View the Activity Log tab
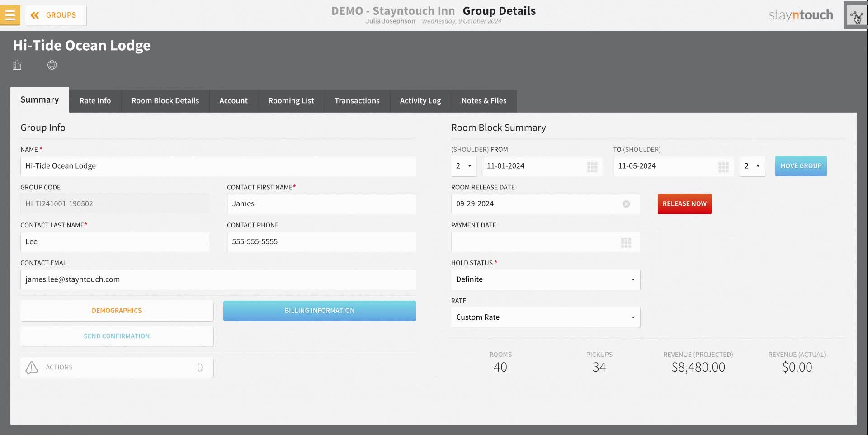This screenshot has width=868, height=435. pyautogui.click(x=420, y=101)
